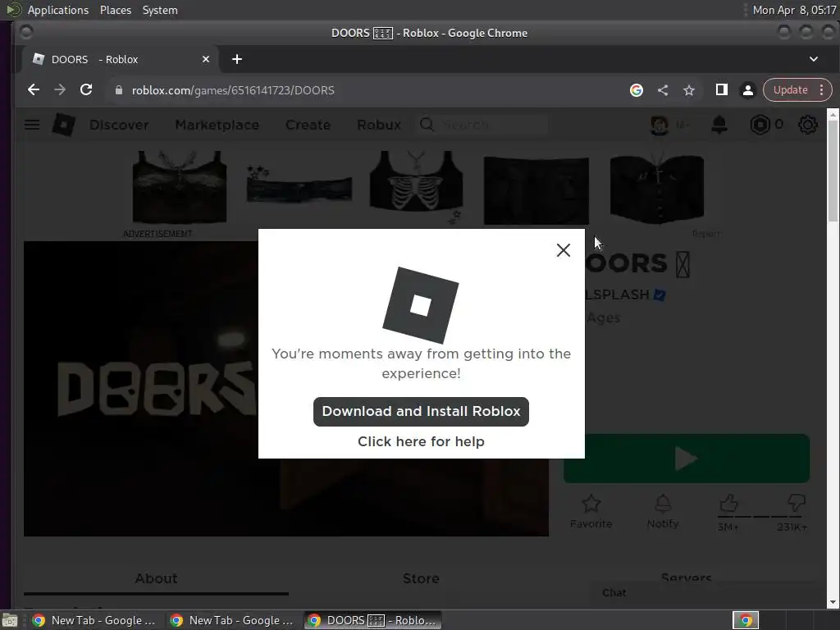
Task: Expand the tab search dropdown
Action: 813,59
